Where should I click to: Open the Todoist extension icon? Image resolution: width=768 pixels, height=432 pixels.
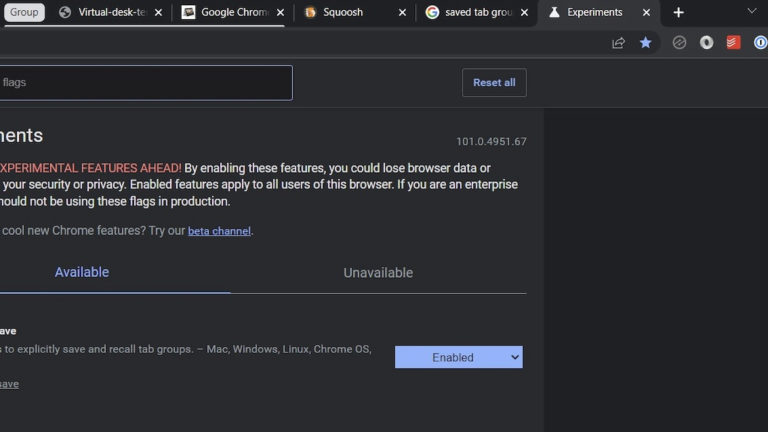tap(733, 43)
